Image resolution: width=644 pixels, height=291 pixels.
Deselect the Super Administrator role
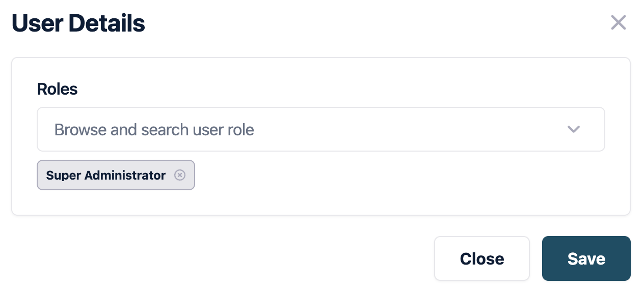pos(180,175)
